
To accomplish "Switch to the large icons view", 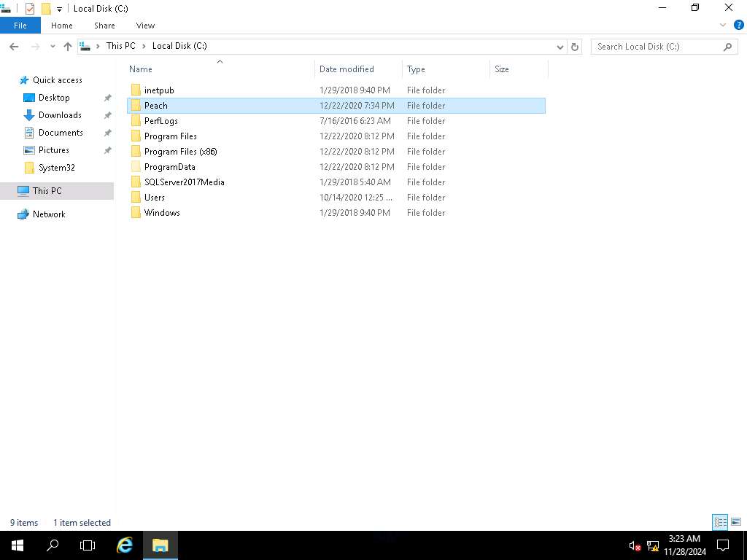I will coord(736,522).
